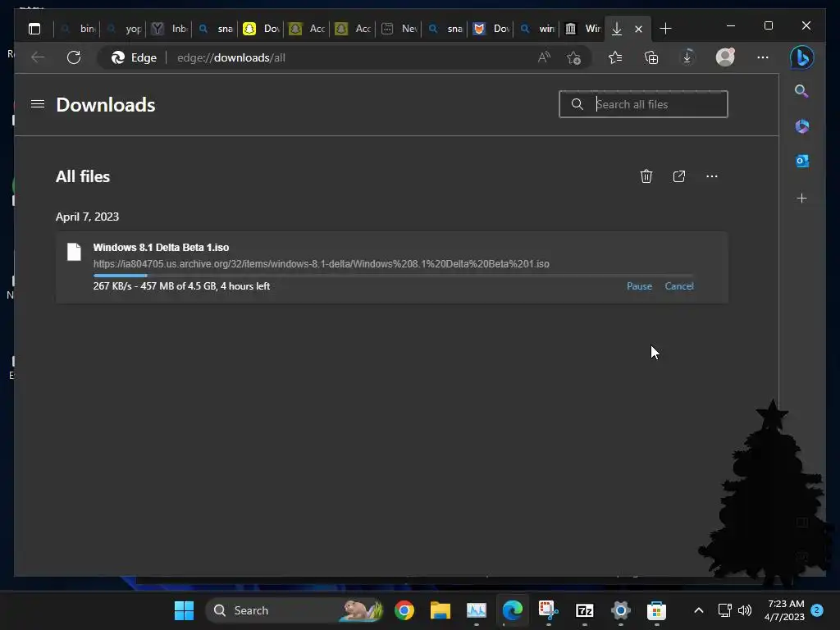This screenshot has width=840, height=630.
Task: Click the sidebar Search icon
Action: [x=801, y=90]
